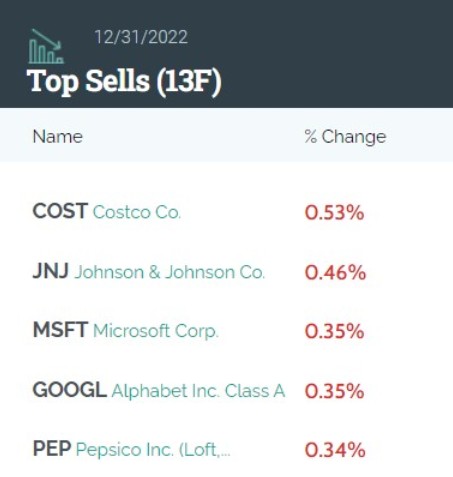453x477 pixels.
Task: Open Johnson & Johnson Co. link
Action: pos(169,272)
